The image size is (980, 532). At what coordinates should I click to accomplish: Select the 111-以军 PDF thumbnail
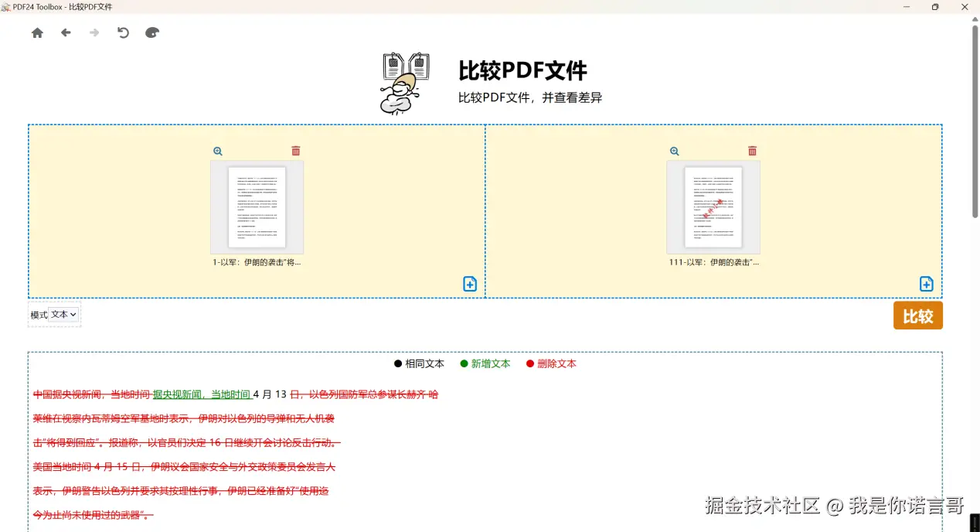(x=713, y=207)
